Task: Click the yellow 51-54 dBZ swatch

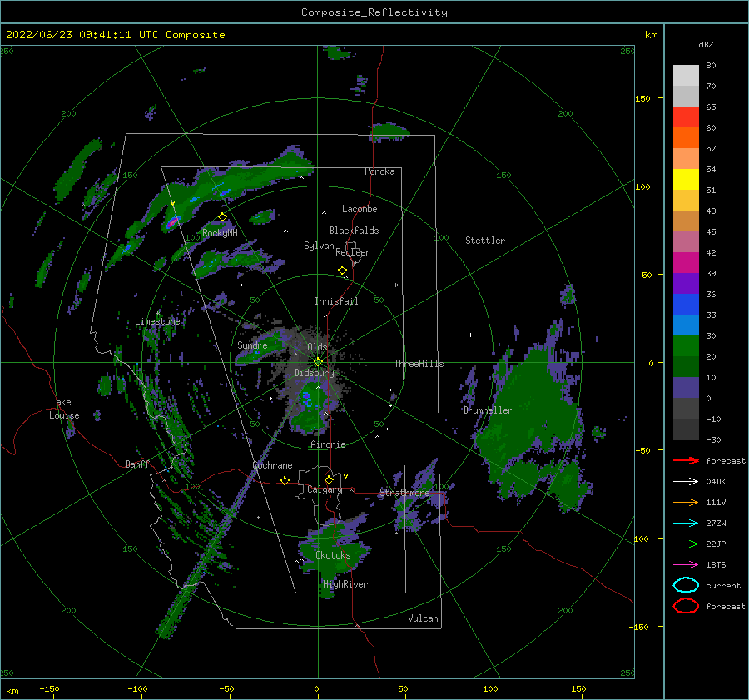Action: [686, 180]
